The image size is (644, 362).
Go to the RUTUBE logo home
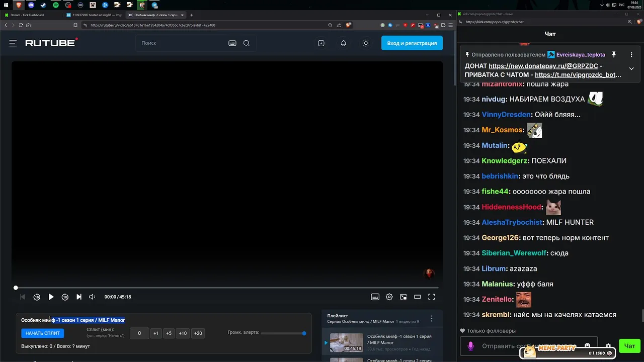[51, 43]
